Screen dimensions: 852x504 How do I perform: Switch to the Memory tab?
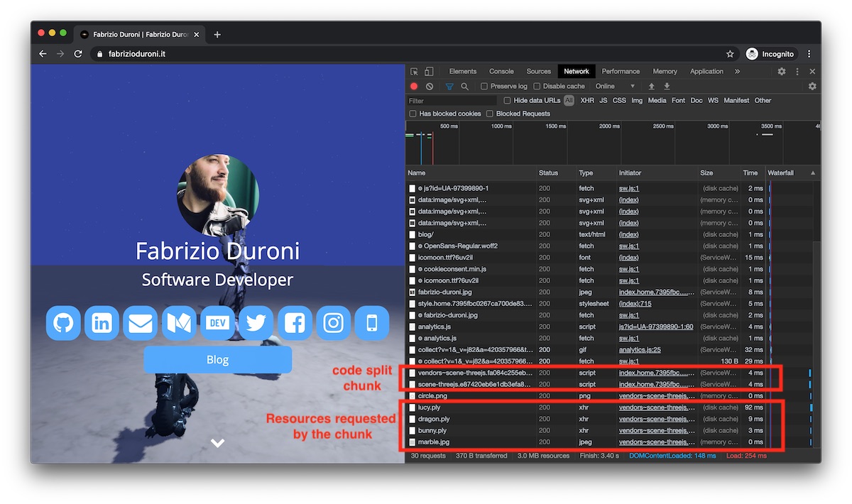665,72
